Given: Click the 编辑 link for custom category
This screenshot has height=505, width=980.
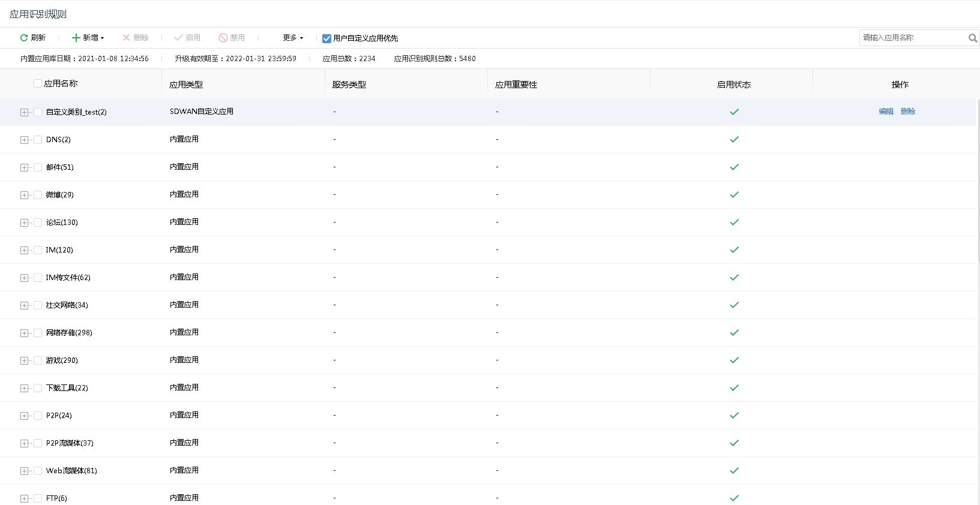Looking at the screenshot, I should tap(886, 112).
